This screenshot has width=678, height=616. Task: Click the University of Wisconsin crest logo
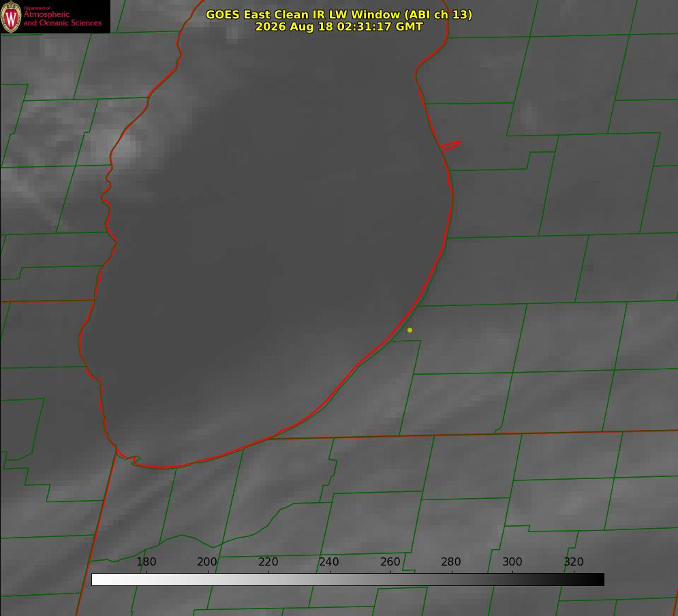(x=11, y=16)
